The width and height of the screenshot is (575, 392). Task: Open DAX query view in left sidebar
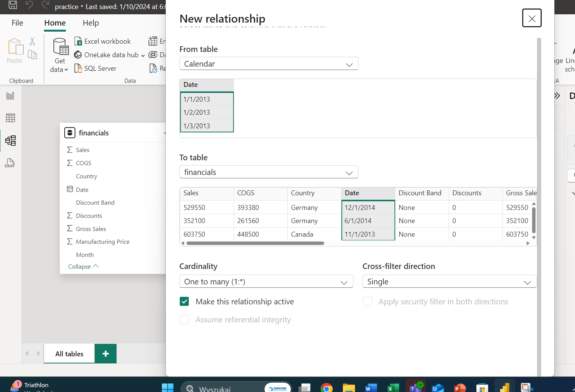[10, 163]
